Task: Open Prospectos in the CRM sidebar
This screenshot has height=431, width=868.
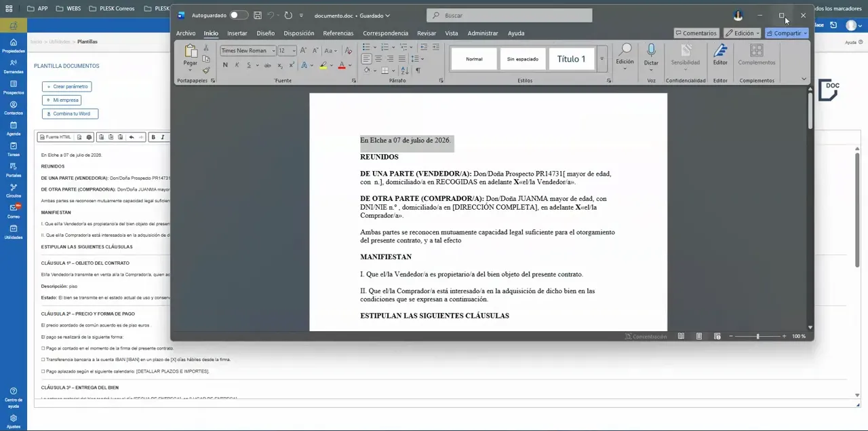Action: click(14, 88)
